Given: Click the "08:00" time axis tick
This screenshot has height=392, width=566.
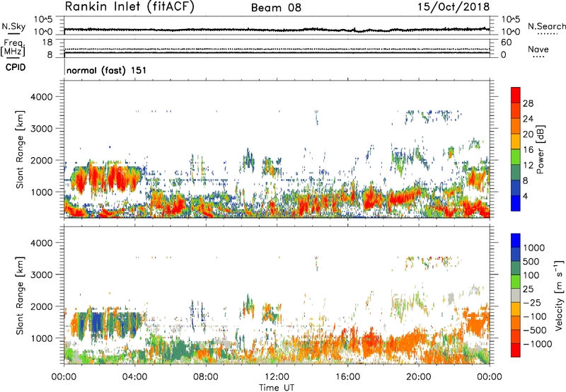Looking at the screenshot, I should tap(206, 377).
